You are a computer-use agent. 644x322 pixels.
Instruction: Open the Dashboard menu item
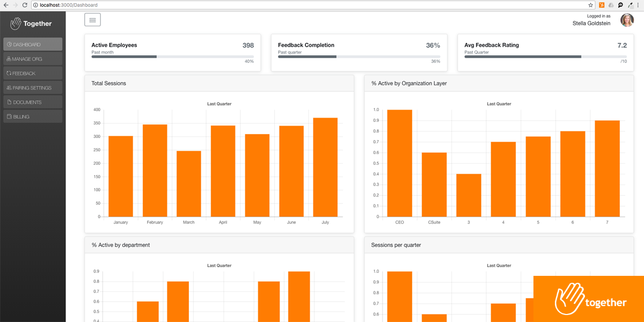coord(33,45)
